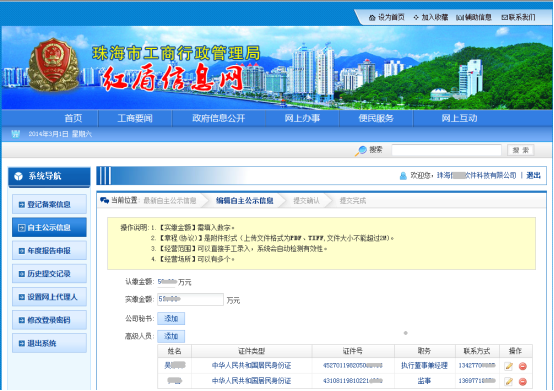Open the 工商要闻 navigation tab
The width and height of the screenshot is (554, 391).
tap(135, 118)
